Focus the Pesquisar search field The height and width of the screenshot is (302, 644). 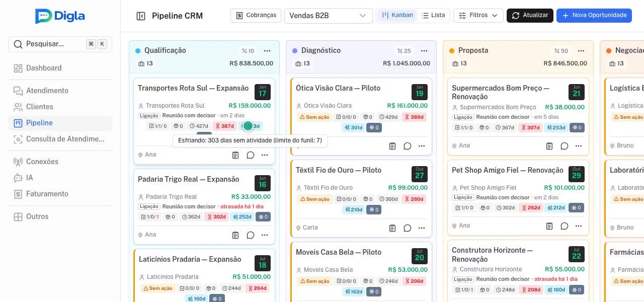click(x=60, y=44)
